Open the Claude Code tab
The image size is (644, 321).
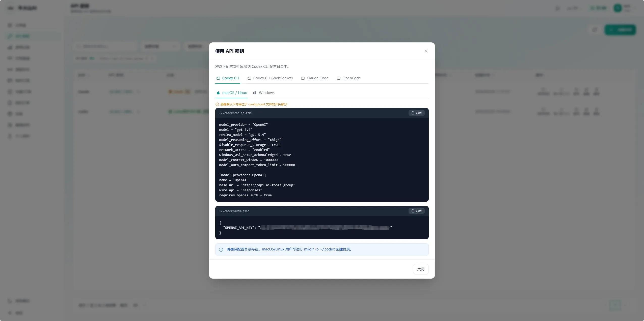pos(315,78)
